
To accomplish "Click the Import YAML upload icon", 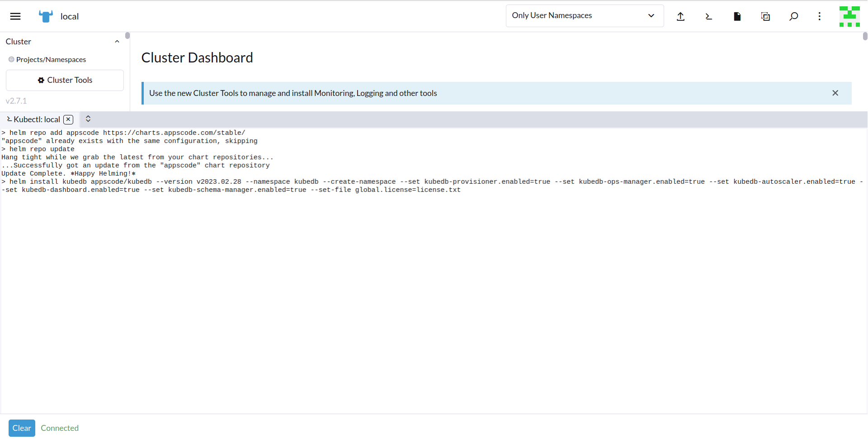I will click(680, 16).
